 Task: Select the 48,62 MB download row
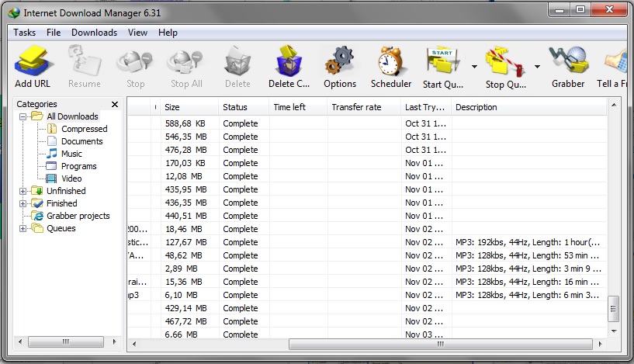coord(367,255)
